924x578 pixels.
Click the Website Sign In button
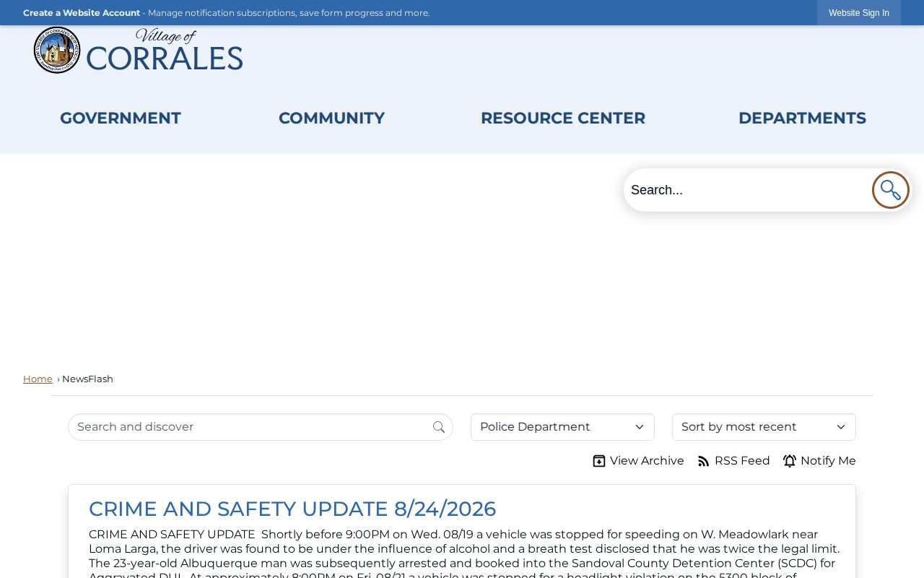coord(859,13)
